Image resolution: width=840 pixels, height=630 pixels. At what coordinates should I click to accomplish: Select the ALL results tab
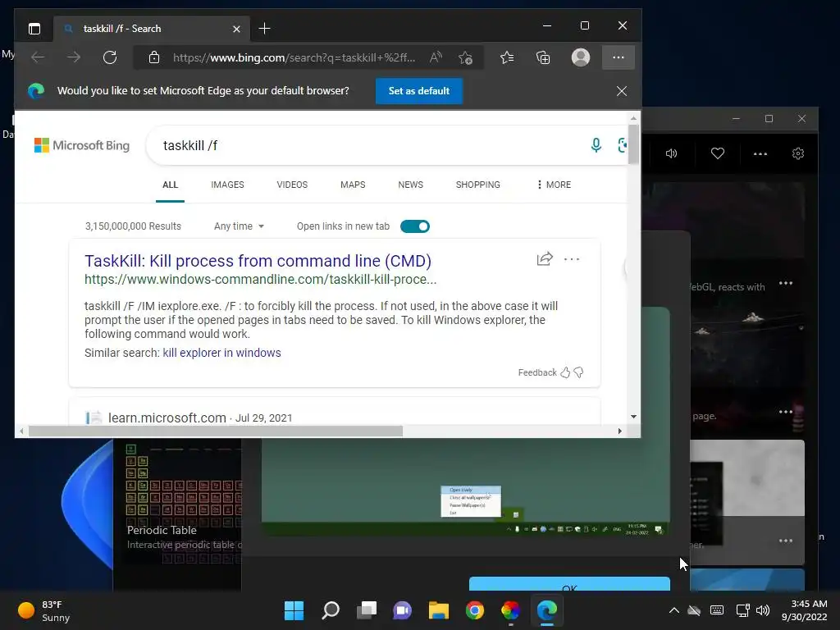pos(170,185)
